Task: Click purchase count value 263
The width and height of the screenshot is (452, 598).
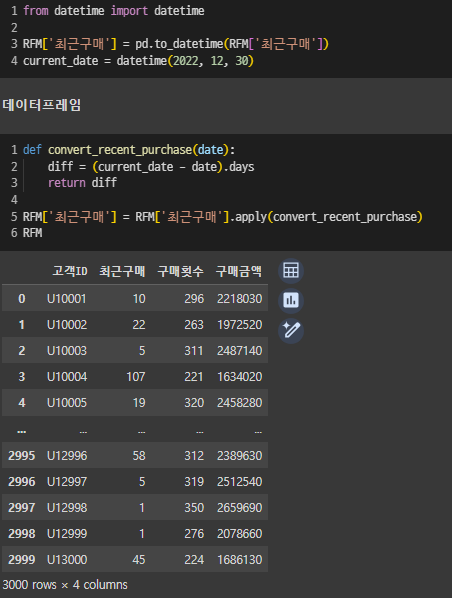Action: tap(194, 325)
